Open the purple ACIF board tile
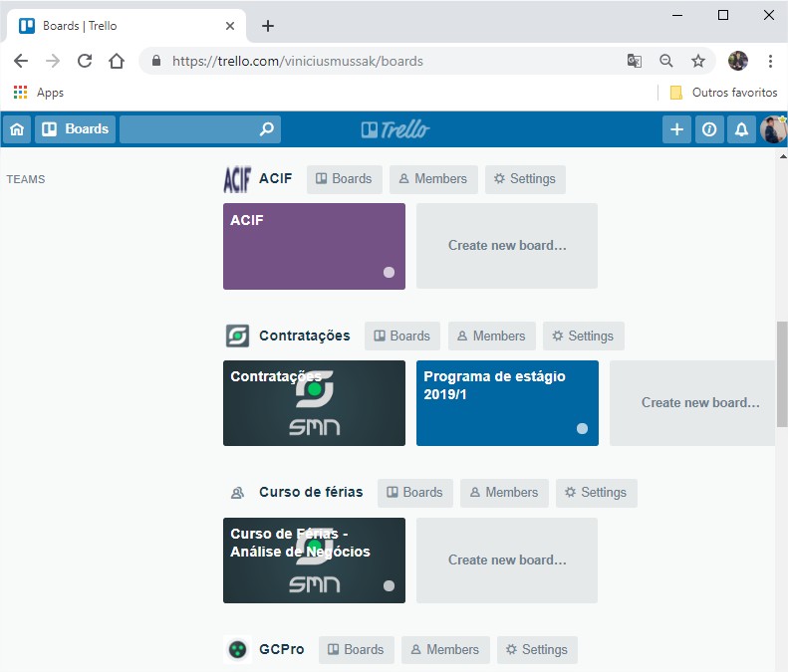This screenshot has width=788, height=672. [314, 246]
